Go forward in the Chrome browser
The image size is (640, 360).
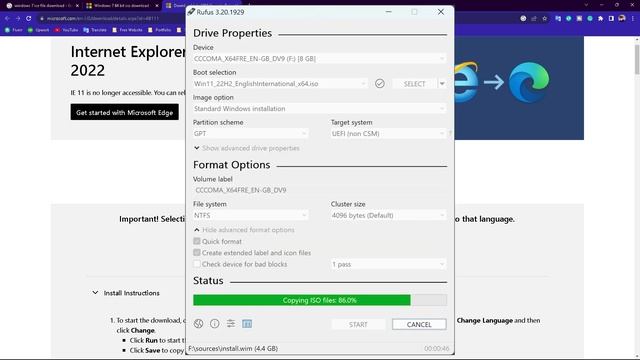pyautogui.click(x=18, y=18)
